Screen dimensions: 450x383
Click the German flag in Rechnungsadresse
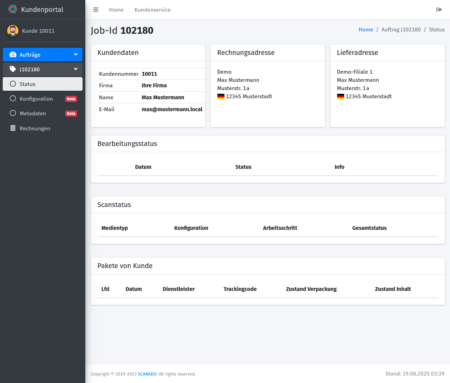pyautogui.click(x=221, y=96)
